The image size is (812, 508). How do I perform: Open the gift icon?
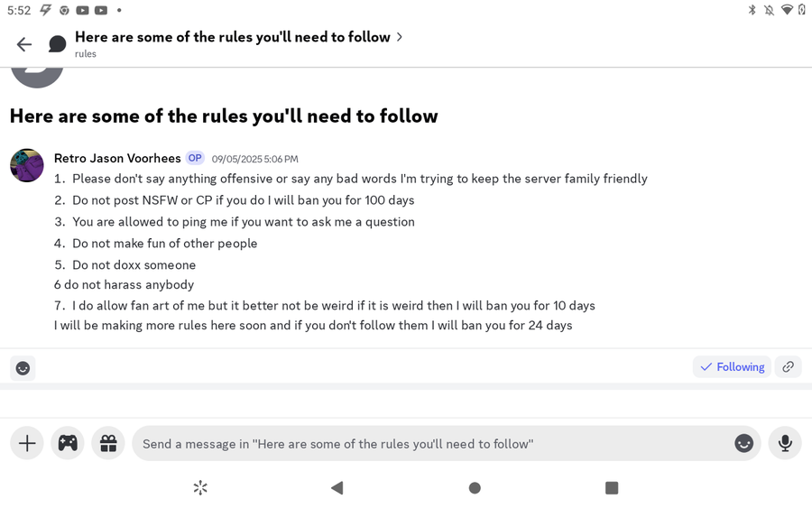pyautogui.click(x=108, y=443)
